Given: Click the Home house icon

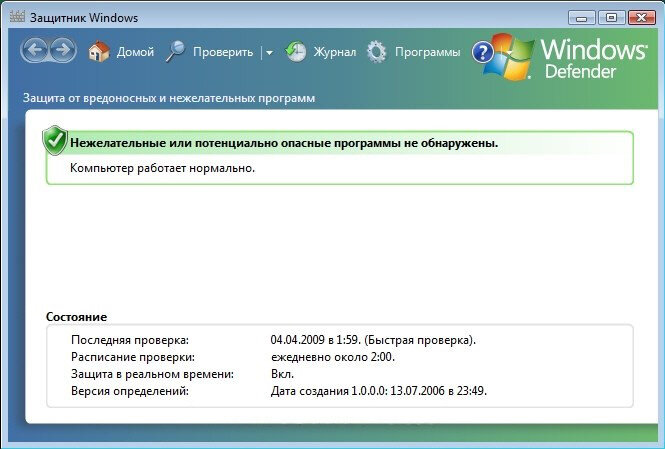Looking at the screenshot, I should (x=98, y=52).
